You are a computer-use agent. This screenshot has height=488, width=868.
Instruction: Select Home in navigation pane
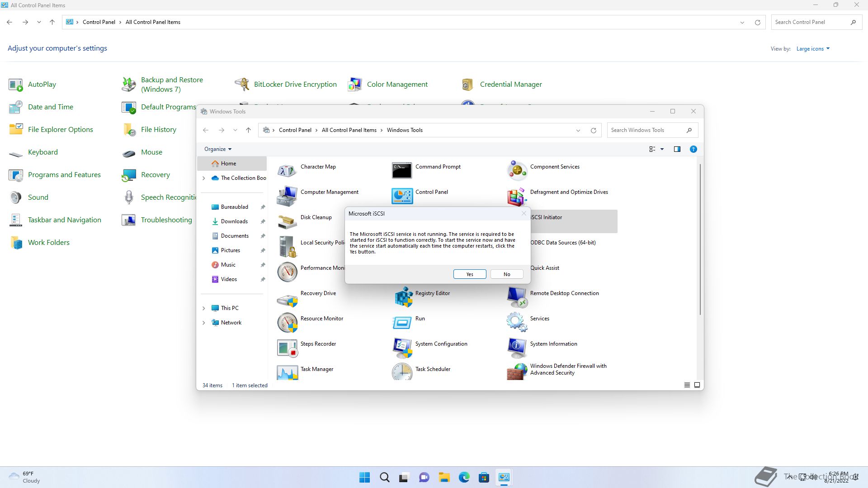[232, 164]
